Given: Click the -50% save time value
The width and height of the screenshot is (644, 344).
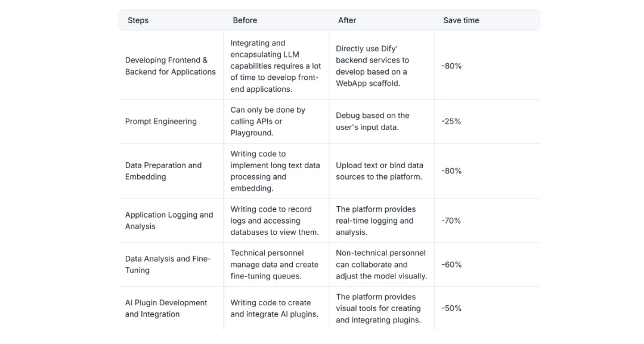Looking at the screenshot, I should [x=451, y=308].
